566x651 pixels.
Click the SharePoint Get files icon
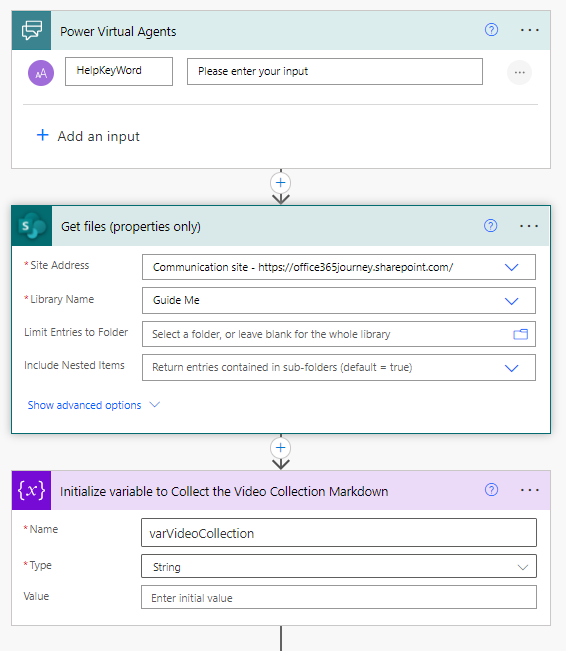pos(32,226)
